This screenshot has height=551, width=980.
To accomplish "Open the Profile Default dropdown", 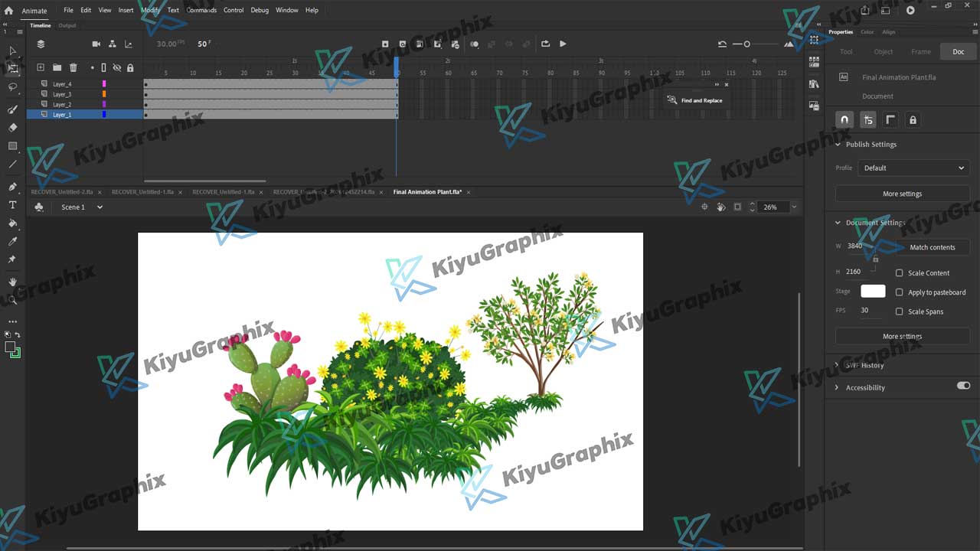I will click(x=913, y=168).
